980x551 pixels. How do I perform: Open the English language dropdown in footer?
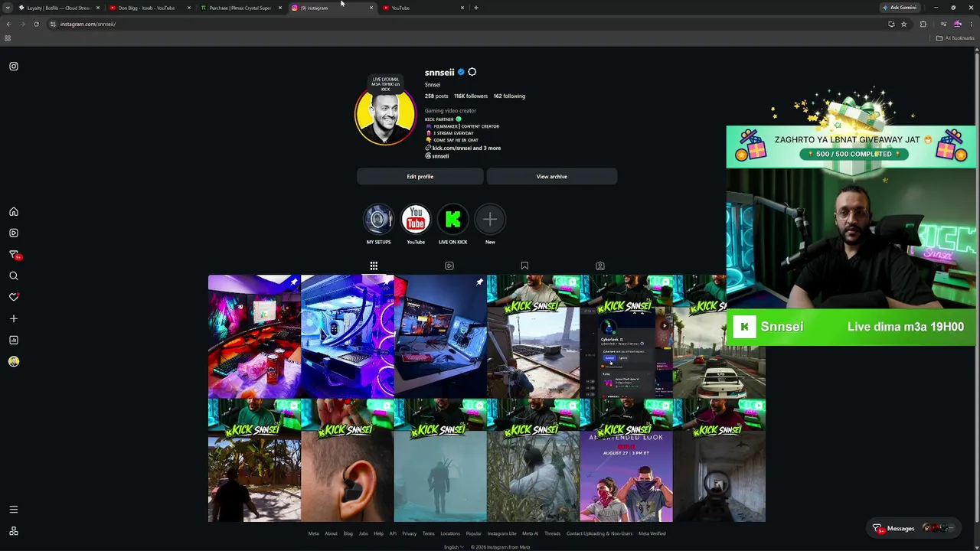click(x=452, y=547)
